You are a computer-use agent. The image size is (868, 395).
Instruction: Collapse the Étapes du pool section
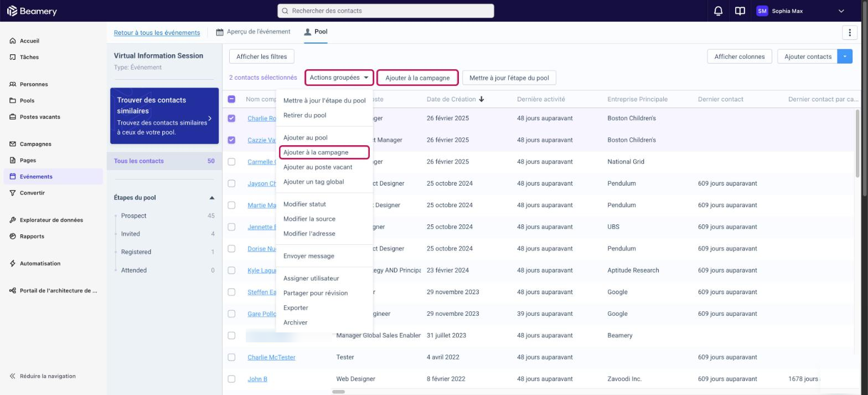211,198
